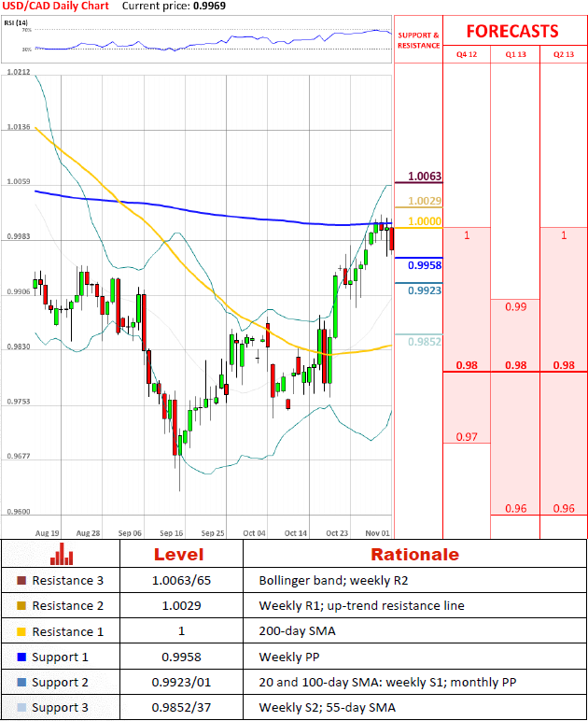Select the Support 1 blue color swatch

tap(22, 657)
